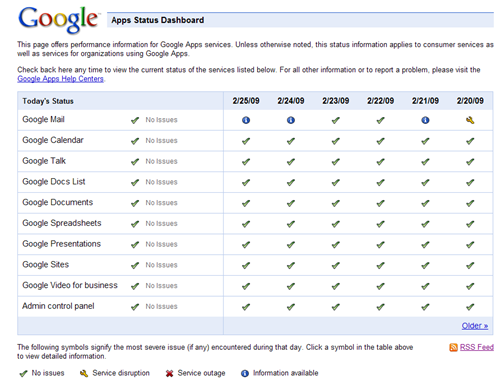The width and height of the screenshot is (500, 385).
Task: Click the Google Sites service name
Action: click(46, 265)
